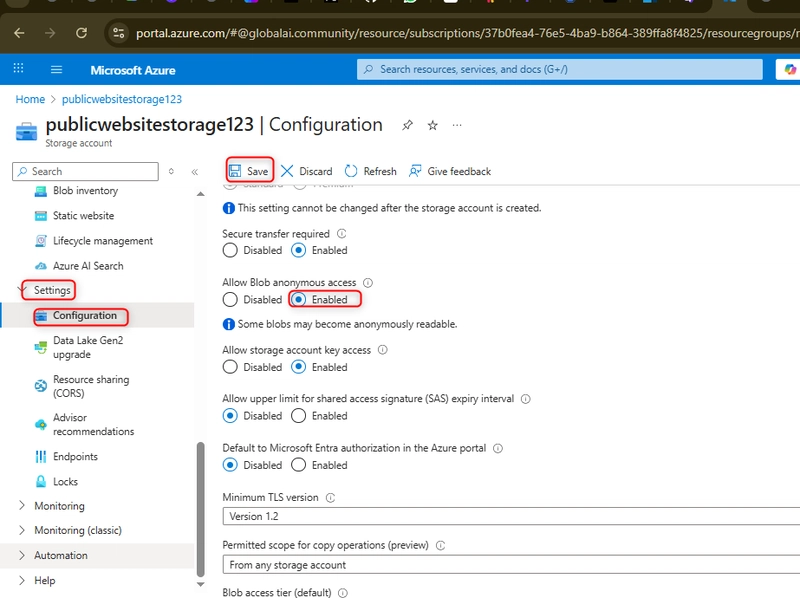The image size is (800, 598).
Task: Open Data Lake Gen2 upgrade menu item
Action: (x=88, y=347)
